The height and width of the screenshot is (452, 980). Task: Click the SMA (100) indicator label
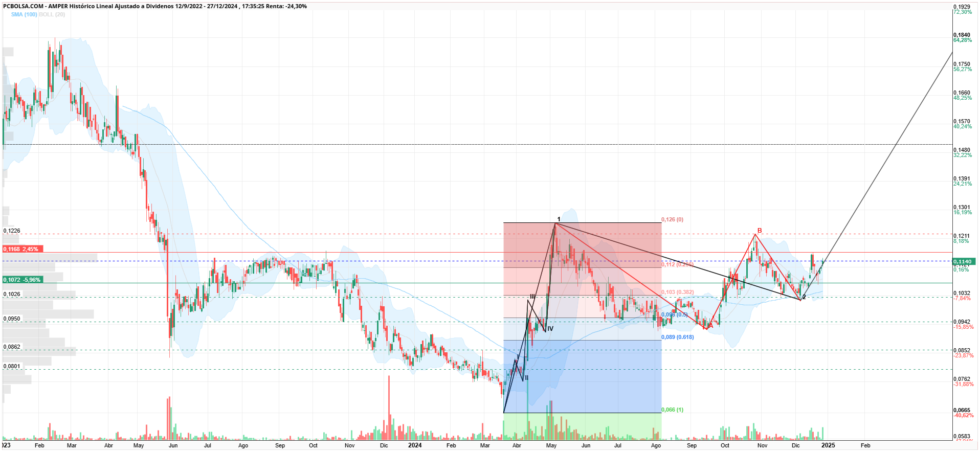24,14
